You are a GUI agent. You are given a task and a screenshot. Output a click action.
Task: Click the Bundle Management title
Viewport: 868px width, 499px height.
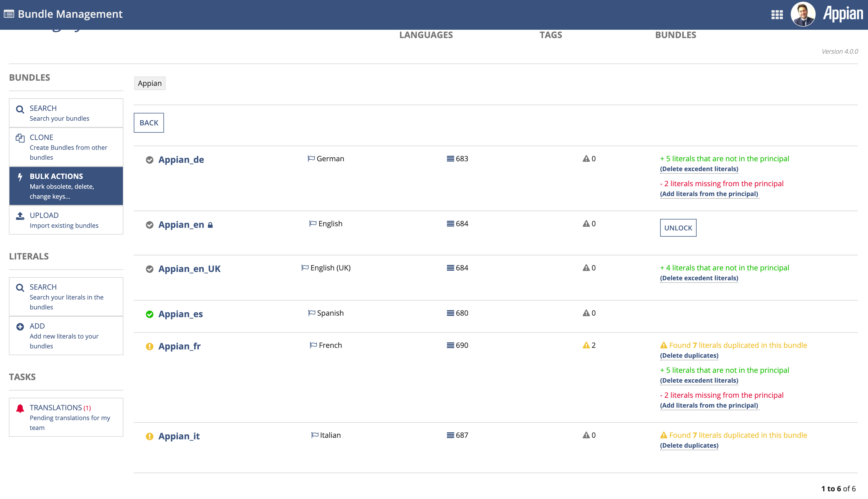pos(70,14)
